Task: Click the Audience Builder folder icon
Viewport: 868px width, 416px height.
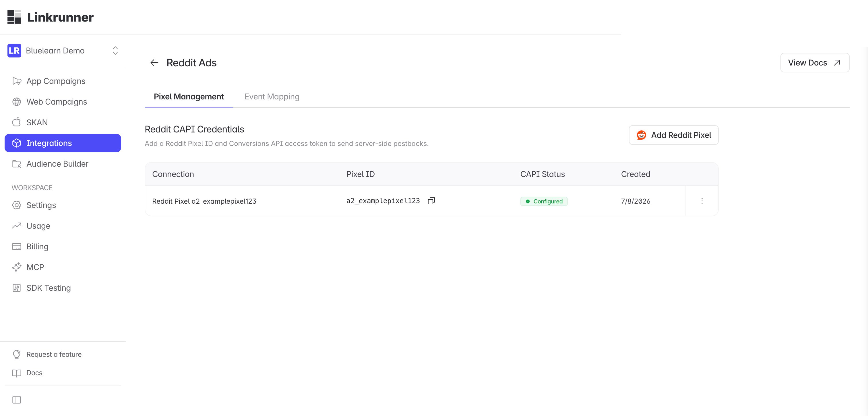Action: [17, 164]
